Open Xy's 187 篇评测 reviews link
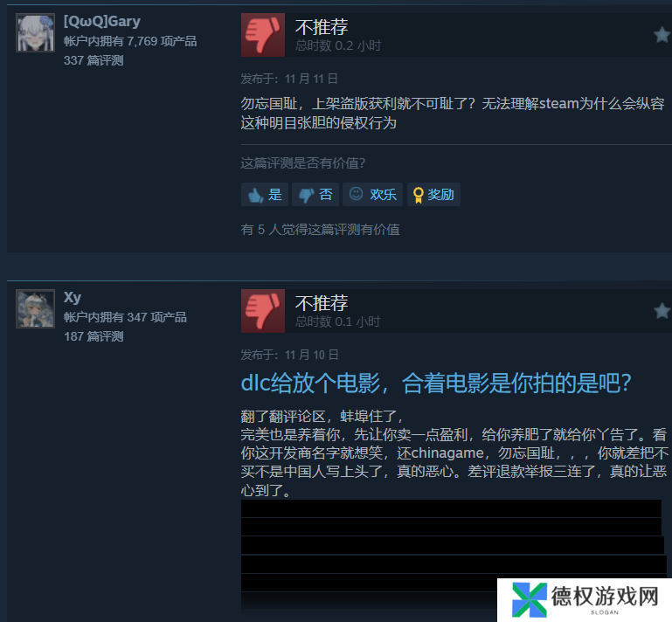This screenshot has height=622, width=672. pos(94,336)
